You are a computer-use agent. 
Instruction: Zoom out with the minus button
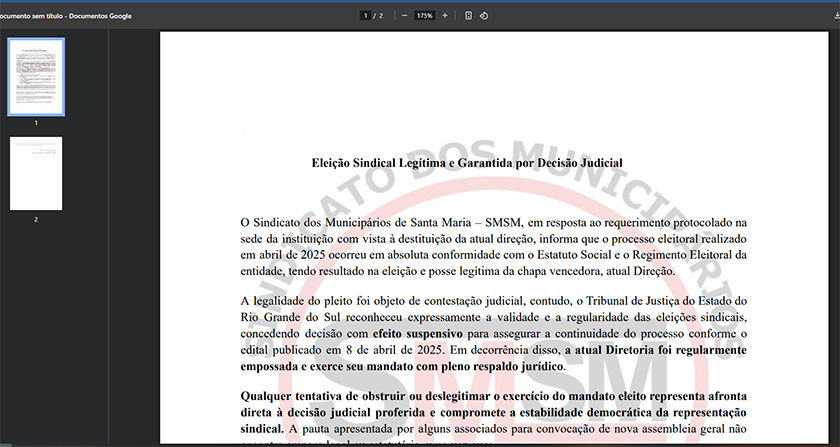pyautogui.click(x=404, y=16)
